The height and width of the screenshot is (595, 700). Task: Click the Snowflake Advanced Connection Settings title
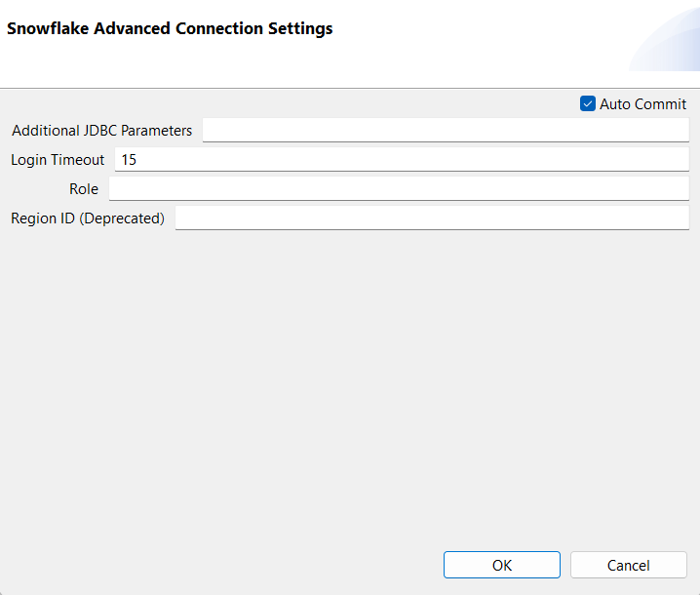click(170, 29)
